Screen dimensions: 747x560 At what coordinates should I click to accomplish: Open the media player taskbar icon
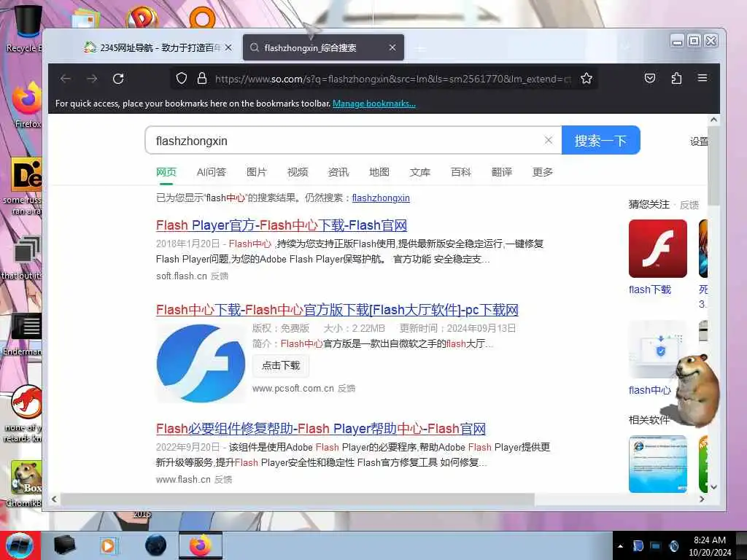[x=109, y=545]
